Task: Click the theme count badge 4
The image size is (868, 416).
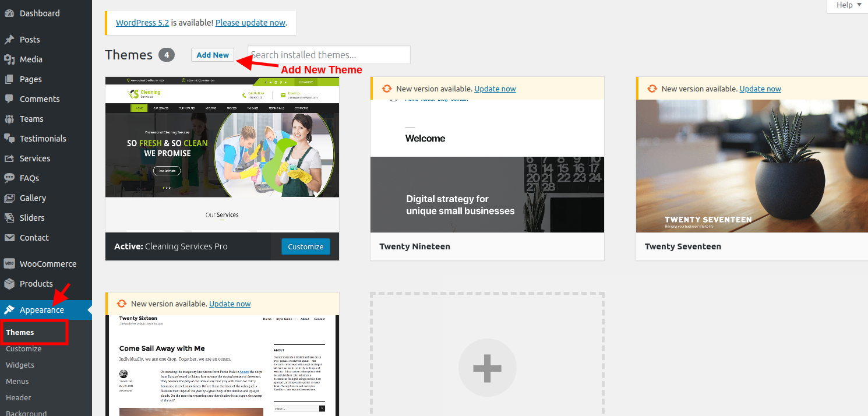Action: pyautogui.click(x=167, y=55)
